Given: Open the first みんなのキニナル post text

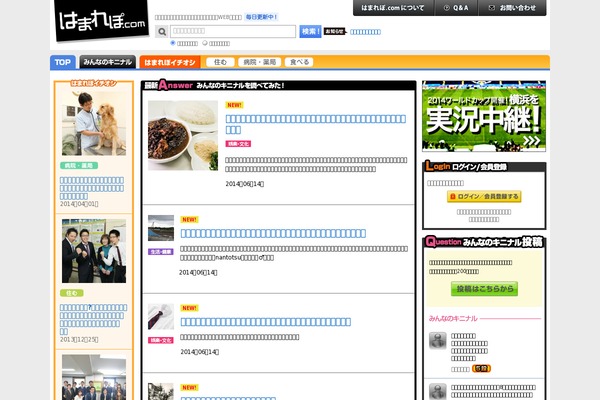Looking at the screenshot, I should tap(469, 347).
